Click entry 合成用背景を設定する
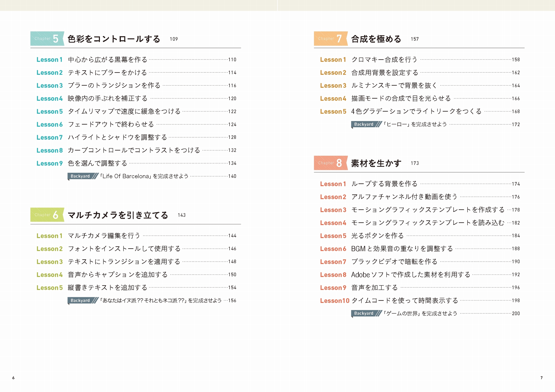 tap(385, 73)
